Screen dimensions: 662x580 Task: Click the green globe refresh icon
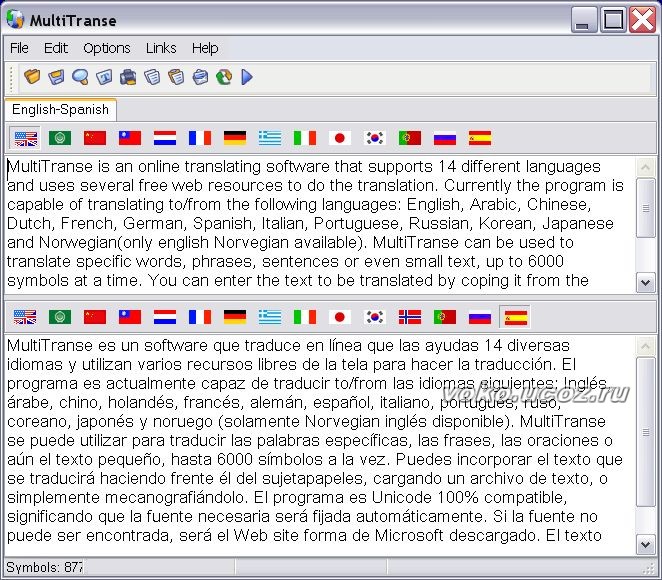point(224,77)
